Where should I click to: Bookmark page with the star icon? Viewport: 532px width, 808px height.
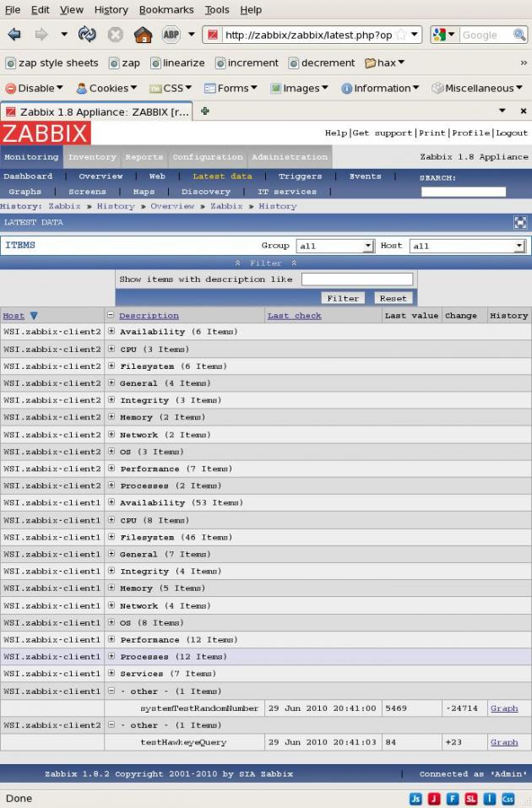[x=402, y=35]
